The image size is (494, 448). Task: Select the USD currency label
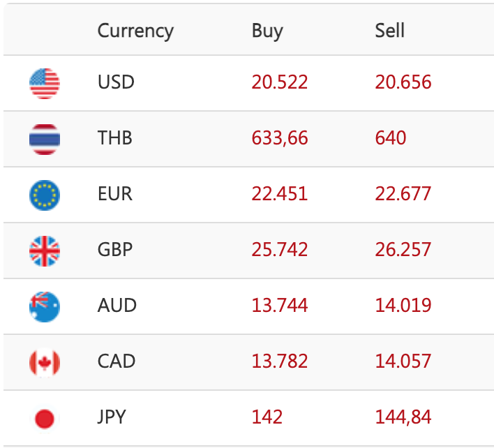116,82
